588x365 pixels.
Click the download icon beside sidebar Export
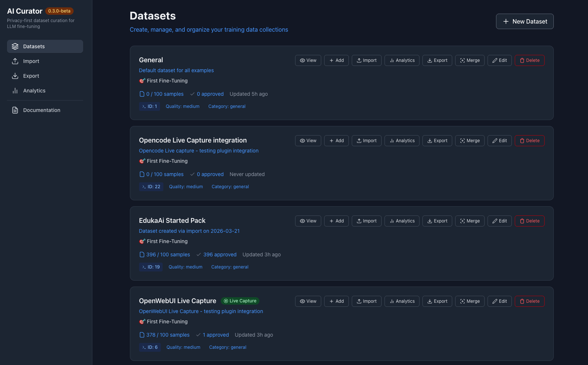coord(15,76)
